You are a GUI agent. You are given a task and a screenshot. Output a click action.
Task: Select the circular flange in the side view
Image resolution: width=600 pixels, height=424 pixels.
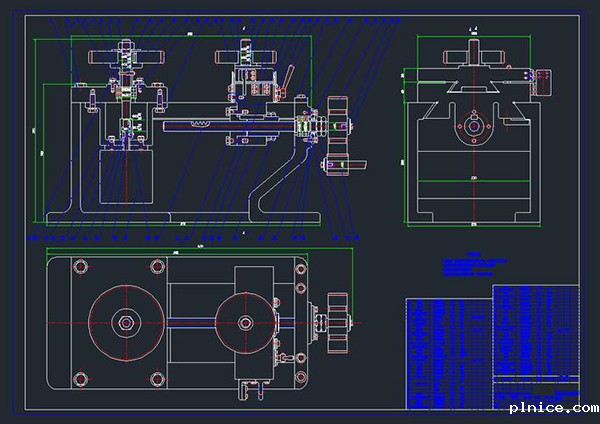pos(471,128)
